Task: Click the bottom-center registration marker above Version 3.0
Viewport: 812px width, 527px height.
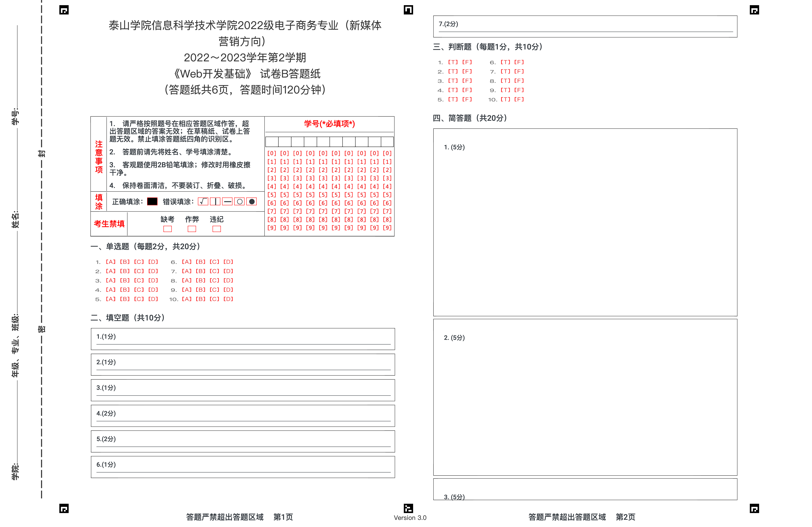Action: pos(408,508)
